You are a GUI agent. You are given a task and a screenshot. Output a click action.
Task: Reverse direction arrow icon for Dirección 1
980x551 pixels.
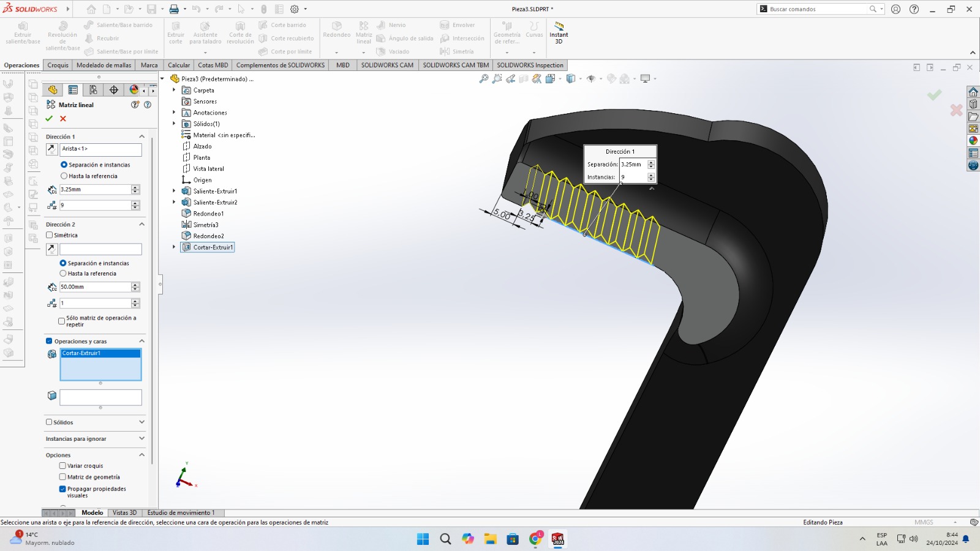tap(52, 149)
